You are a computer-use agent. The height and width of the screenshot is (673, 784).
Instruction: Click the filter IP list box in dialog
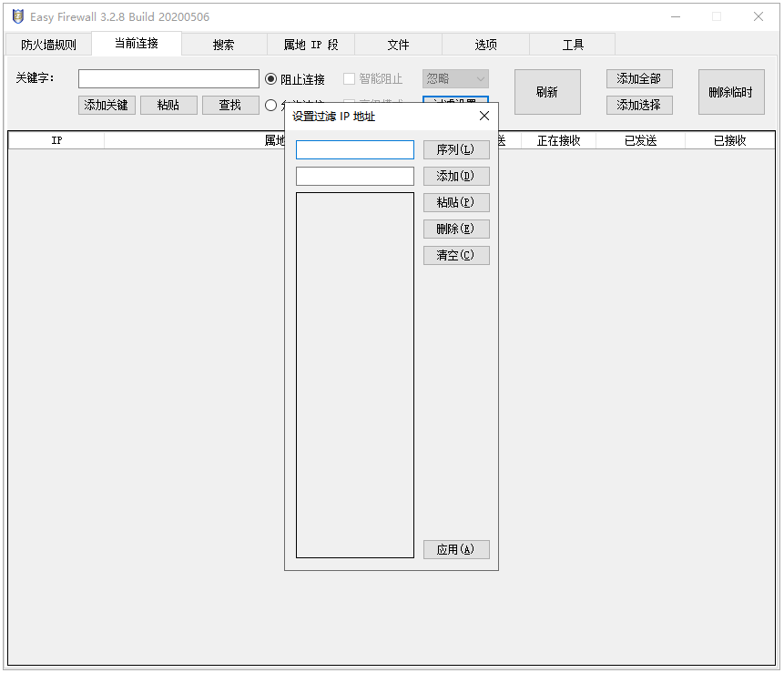[355, 375]
